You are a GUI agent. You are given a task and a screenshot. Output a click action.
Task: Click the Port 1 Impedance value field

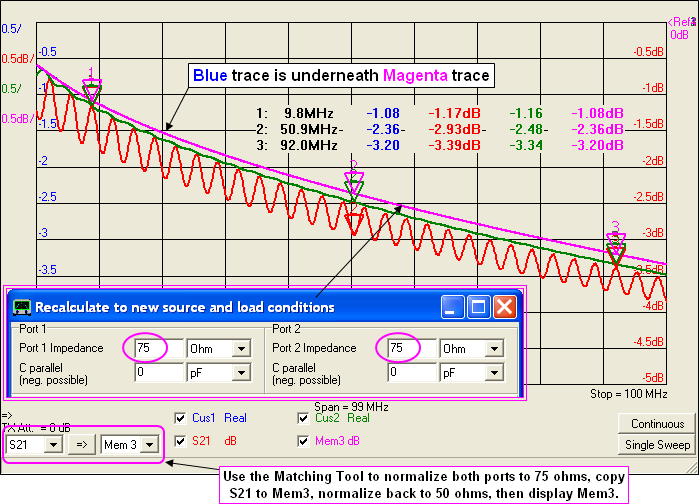coord(154,349)
